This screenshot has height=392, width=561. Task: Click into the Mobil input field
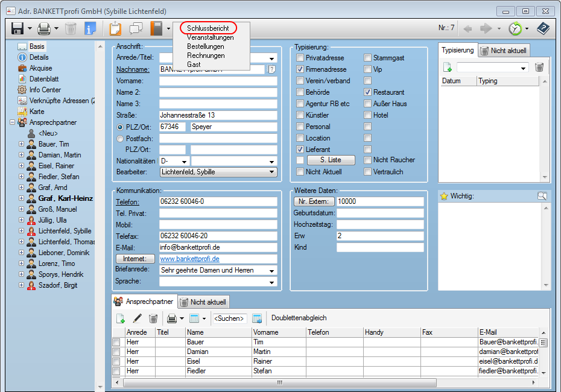(217, 224)
